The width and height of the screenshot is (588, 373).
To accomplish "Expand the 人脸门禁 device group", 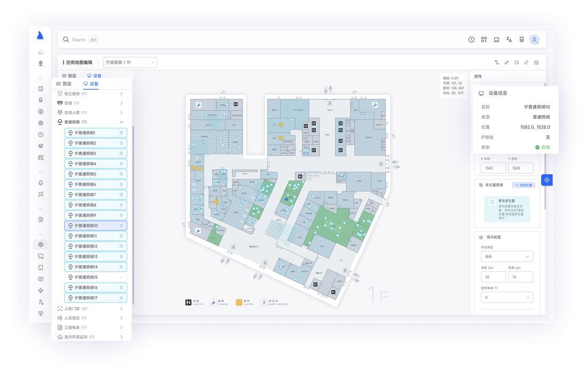I will click(x=121, y=309).
